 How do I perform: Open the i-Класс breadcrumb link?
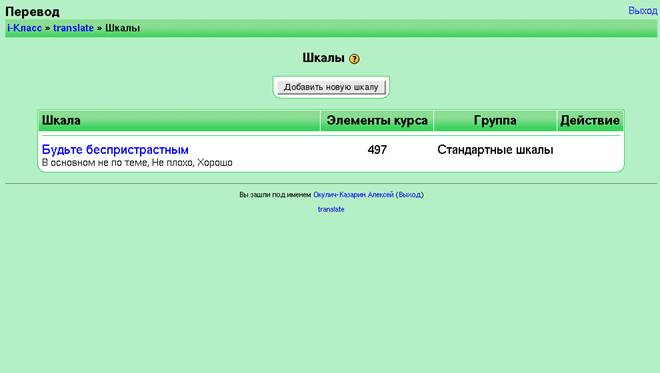(24, 28)
